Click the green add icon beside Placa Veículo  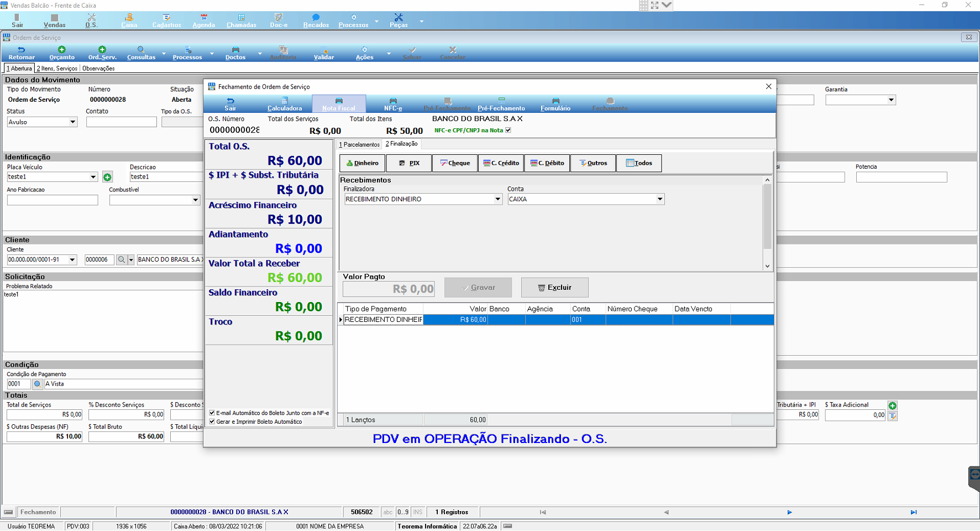(107, 177)
